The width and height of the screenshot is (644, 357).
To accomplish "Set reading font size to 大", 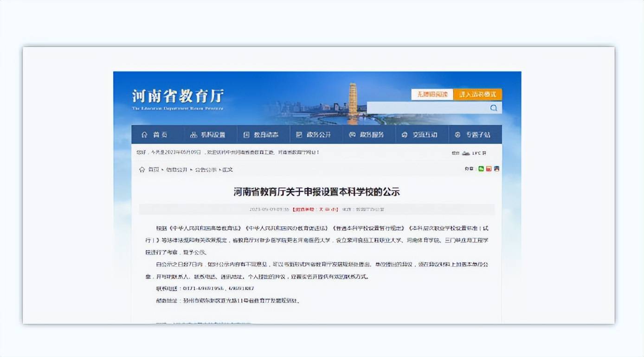I will [x=321, y=210].
